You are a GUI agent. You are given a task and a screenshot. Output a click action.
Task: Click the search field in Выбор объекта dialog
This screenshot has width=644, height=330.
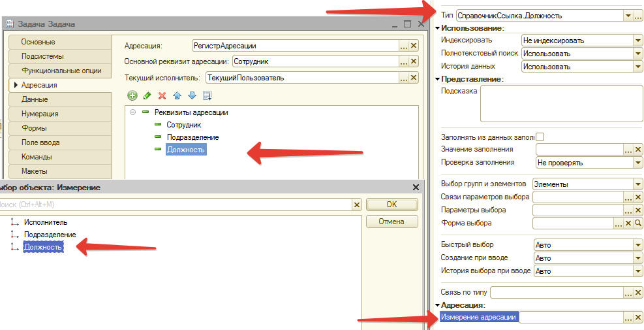click(176, 205)
